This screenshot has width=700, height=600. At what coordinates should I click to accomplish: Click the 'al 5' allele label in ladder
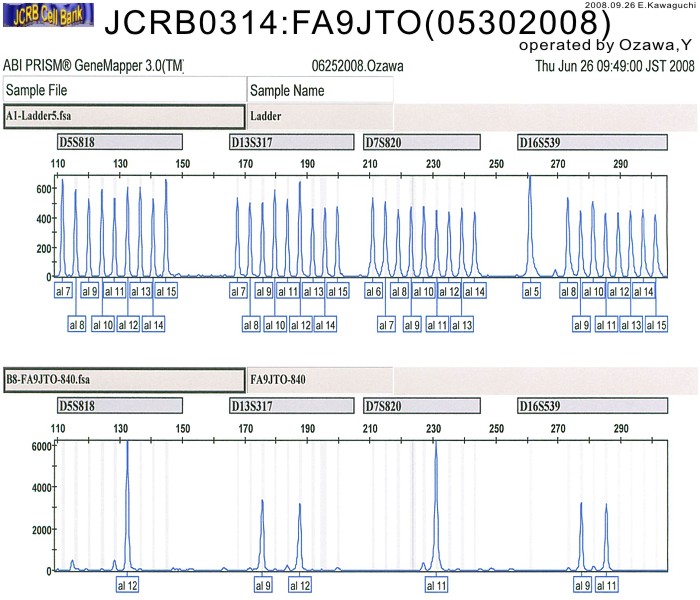(532, 291)
